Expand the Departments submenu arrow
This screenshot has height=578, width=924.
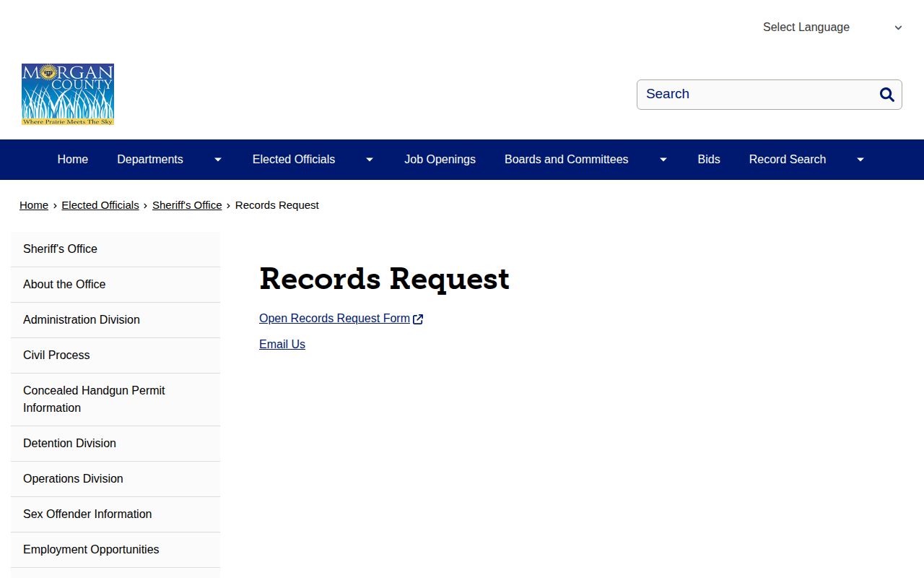coord(218,160)
